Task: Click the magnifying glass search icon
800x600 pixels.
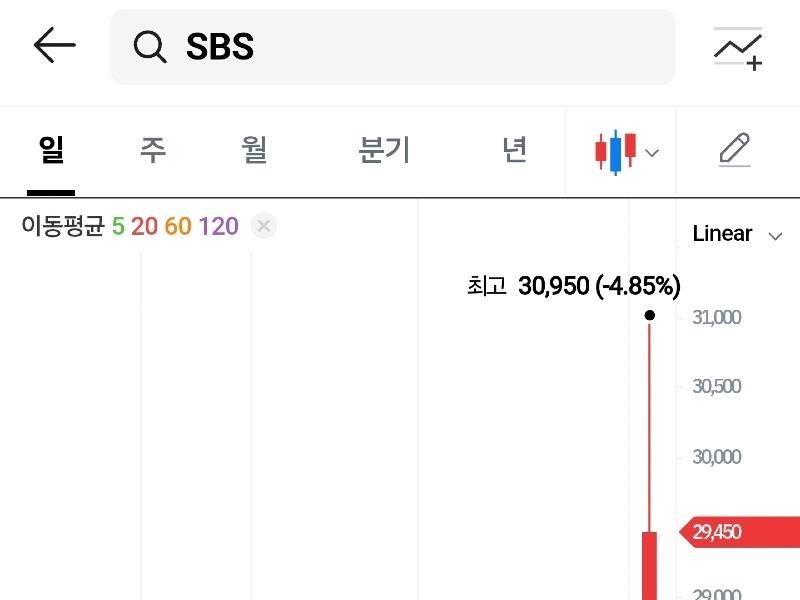Action: click(150, 47)
